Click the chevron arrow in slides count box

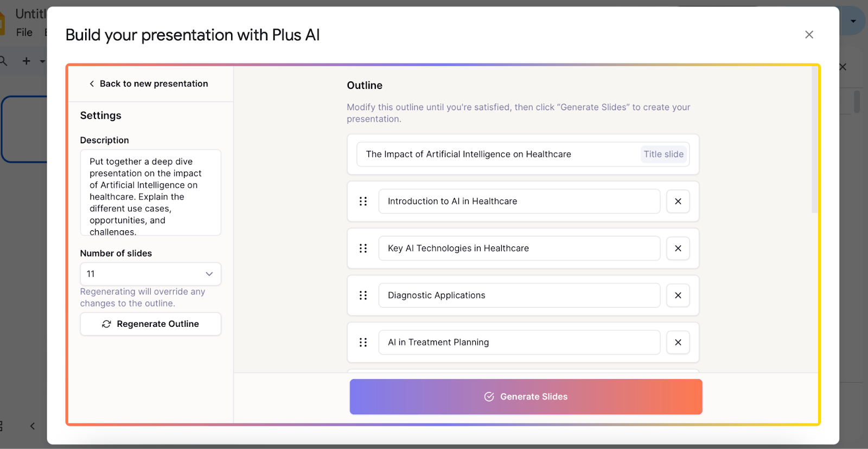(x=209, y=274)
